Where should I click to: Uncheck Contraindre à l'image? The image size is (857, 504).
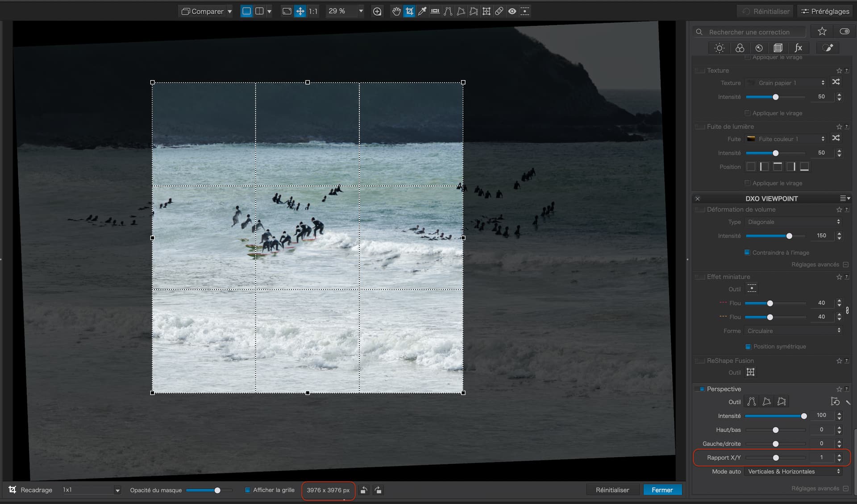(747, 252)
